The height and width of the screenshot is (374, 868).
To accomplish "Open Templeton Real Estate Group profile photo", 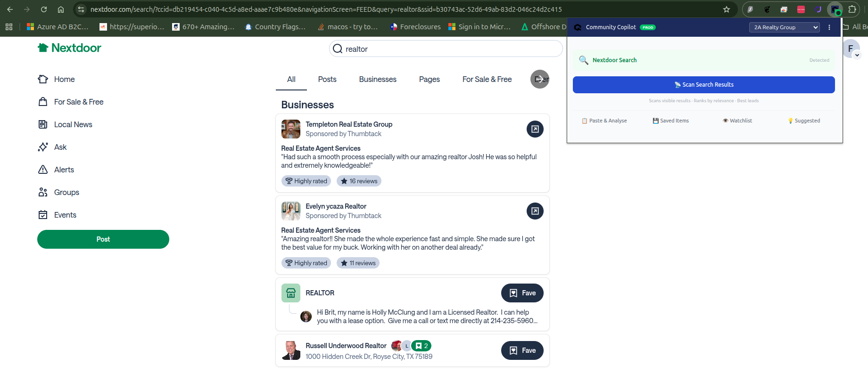I will tap(291, 129).
